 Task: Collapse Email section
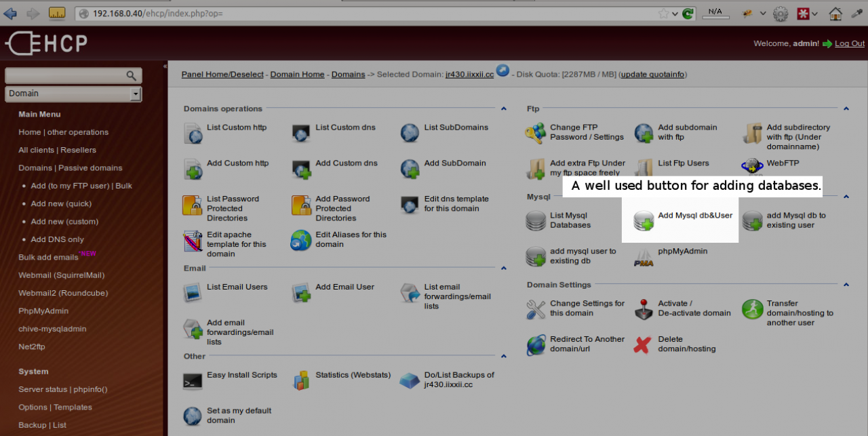tap(503, 269)
